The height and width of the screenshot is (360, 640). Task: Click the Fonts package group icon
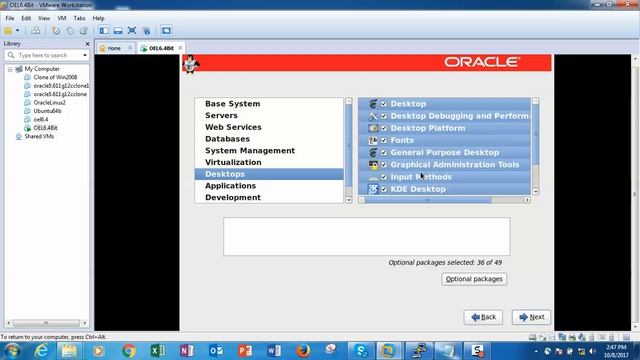(373, 140)
